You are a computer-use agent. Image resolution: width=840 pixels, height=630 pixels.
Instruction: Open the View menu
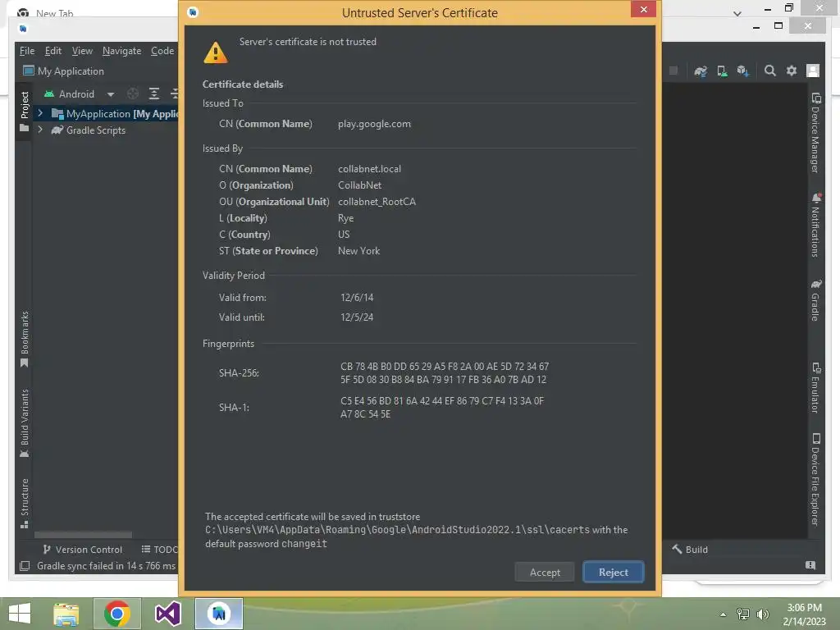click(82, 51)
